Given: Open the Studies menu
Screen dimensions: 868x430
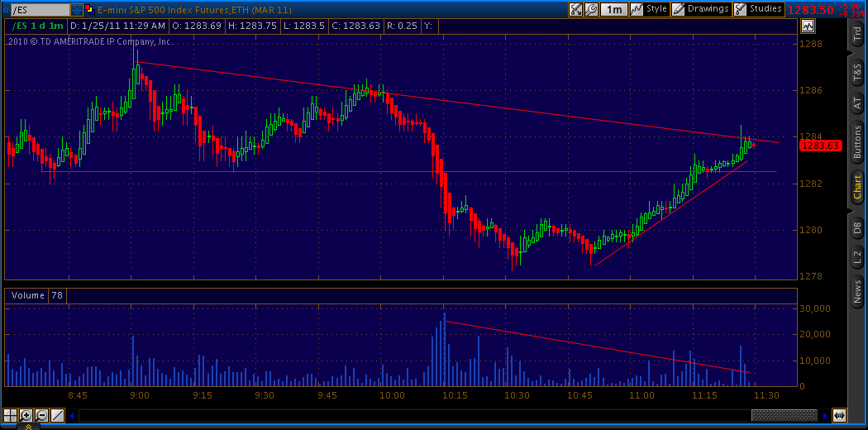Looking at the screenshot, I should coord(758,9).
